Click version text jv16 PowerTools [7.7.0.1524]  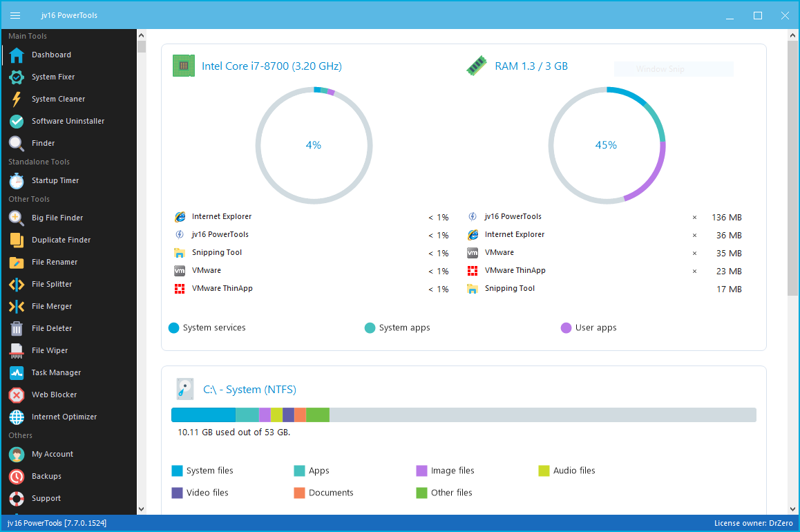pos(57,523)
